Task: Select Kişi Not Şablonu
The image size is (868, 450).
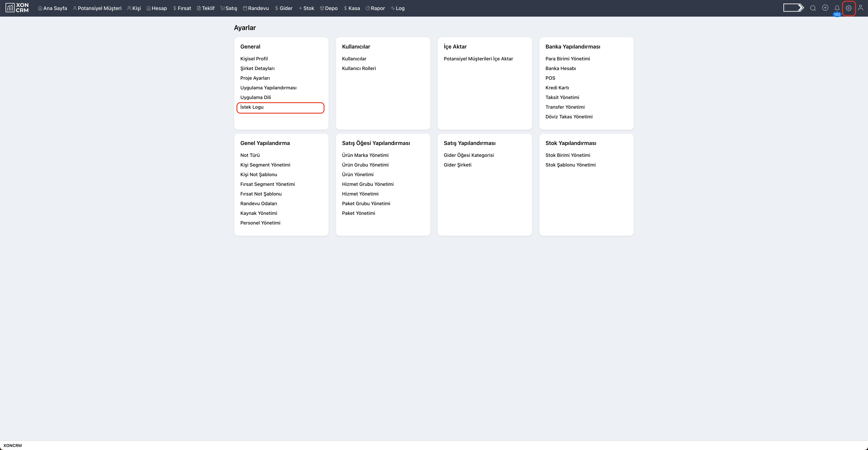Action: (258, 175)
